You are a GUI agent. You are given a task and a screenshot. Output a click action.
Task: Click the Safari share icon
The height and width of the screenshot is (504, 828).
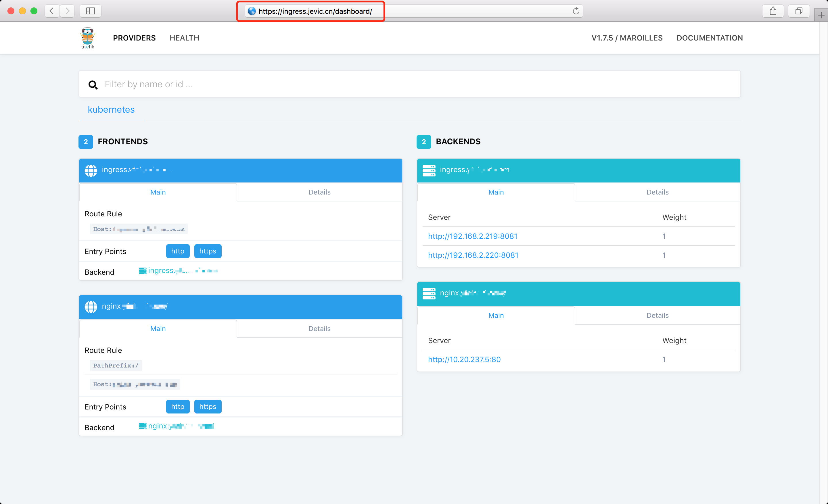(x=773, y=11)
